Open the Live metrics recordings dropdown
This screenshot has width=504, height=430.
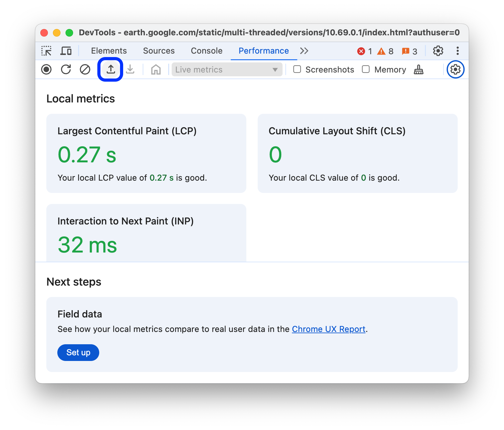275,69
